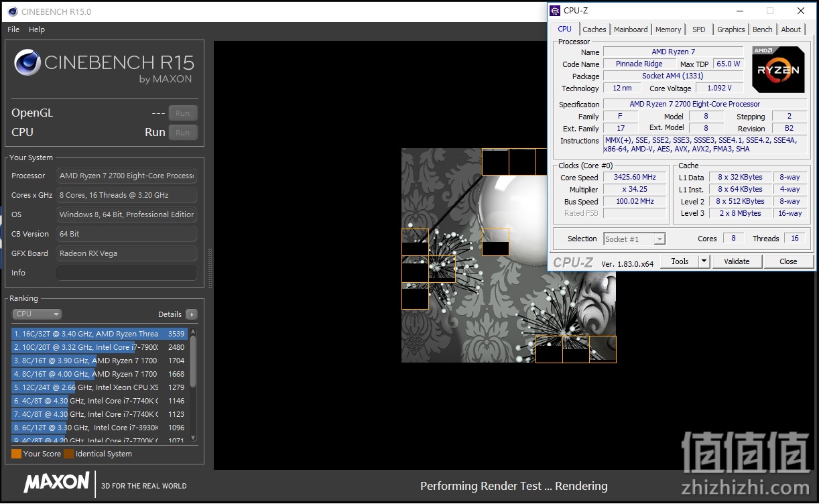Select ranking row 3 with score 1704
The image size is (819, 504).
pos(100,361)
